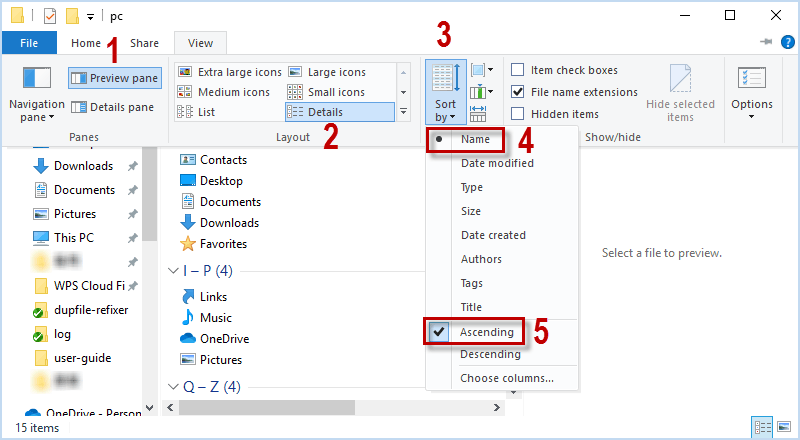Select Small icons layout
The image size is (800, 440).
[x=326, y=92]
